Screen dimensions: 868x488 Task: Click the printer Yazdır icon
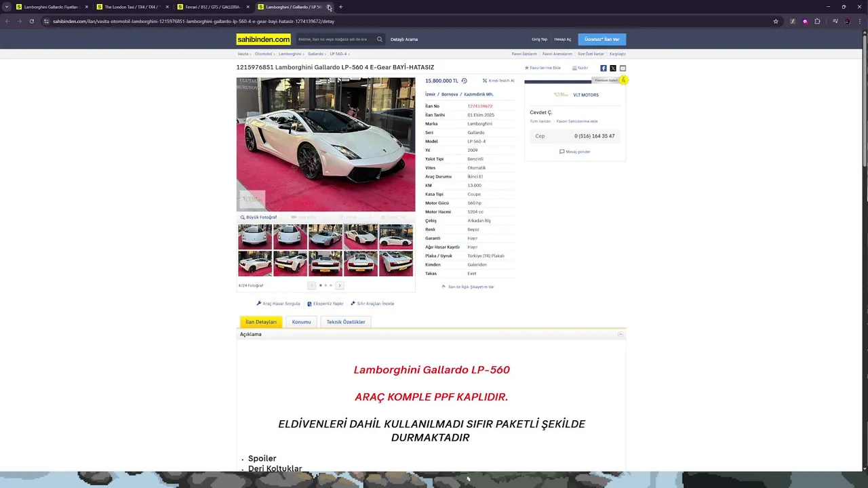point(574,68)
